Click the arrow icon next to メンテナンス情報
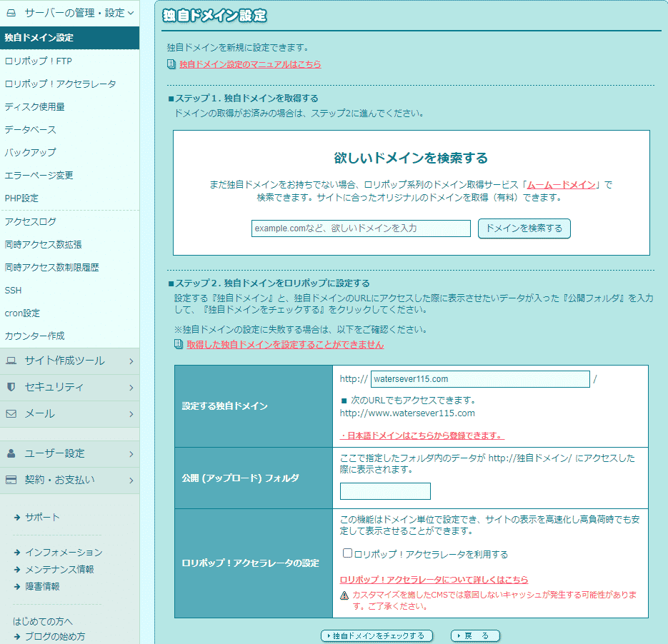 click(x=17, y=570)
